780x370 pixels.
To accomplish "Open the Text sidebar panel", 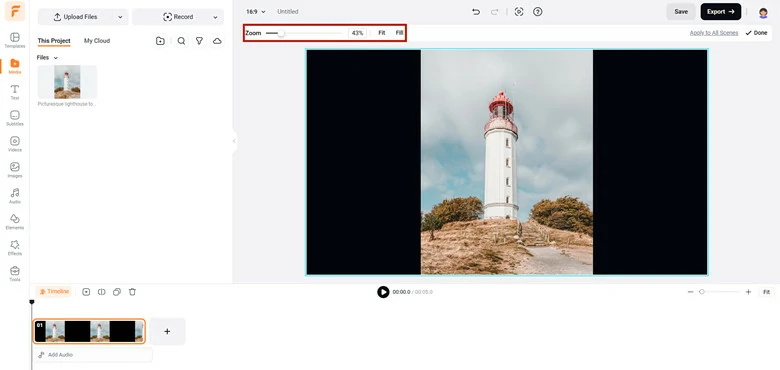I will 15,92.
